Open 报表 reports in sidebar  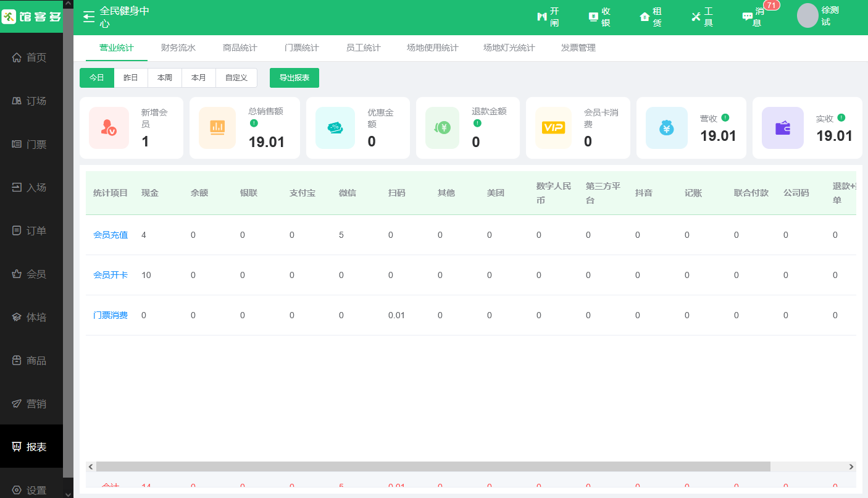click(31, 447)
